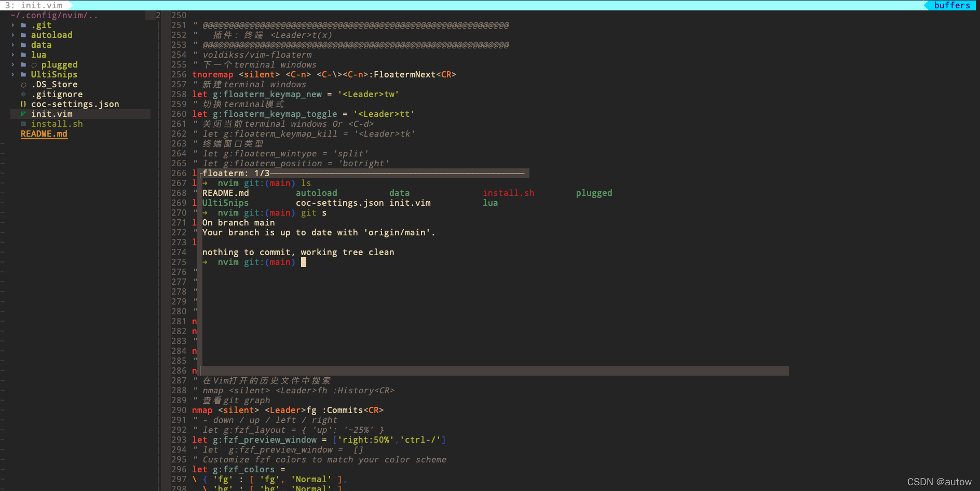Click the buffers label in tabline
This screenshot has width=980, height=491.
(952, 5)
